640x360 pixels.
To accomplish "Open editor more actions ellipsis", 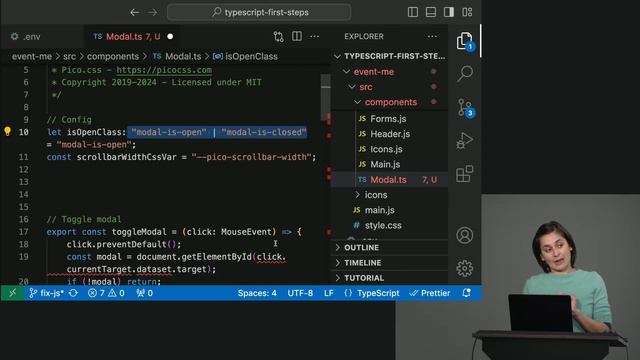I will (x=315, y=36).
